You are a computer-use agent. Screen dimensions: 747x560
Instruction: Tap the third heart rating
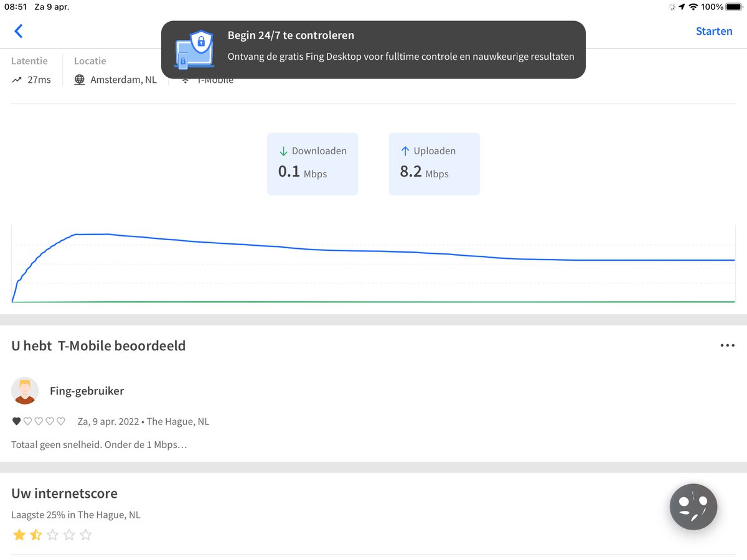click(x=39, y=421)
